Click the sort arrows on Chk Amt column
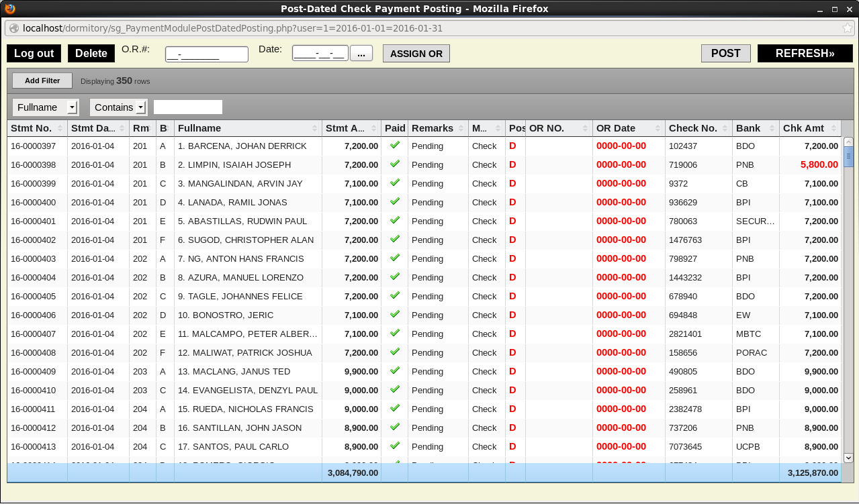This screenshot has width=859, height=504. coord(833,128)
